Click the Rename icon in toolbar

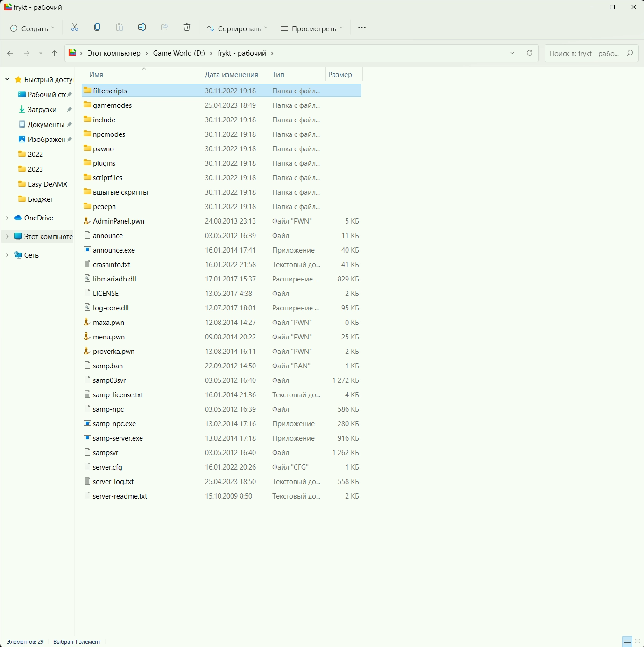click(x=142, y=28)
